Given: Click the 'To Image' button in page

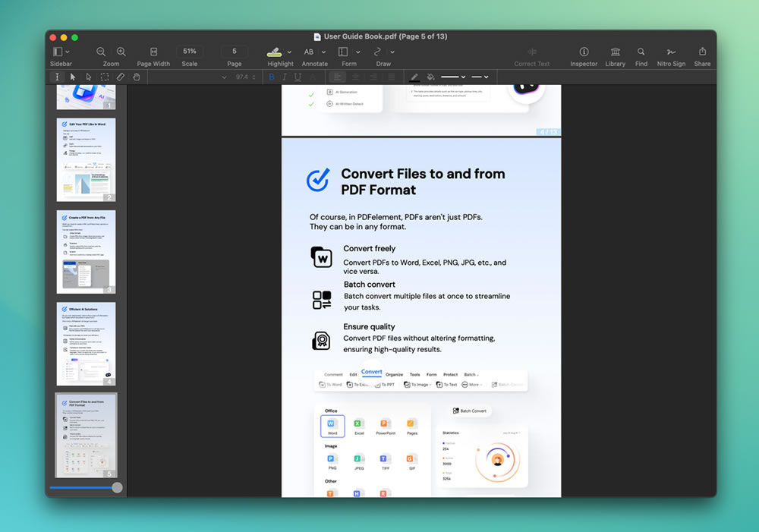Looking at the screenshot, I should click(417, 385).
